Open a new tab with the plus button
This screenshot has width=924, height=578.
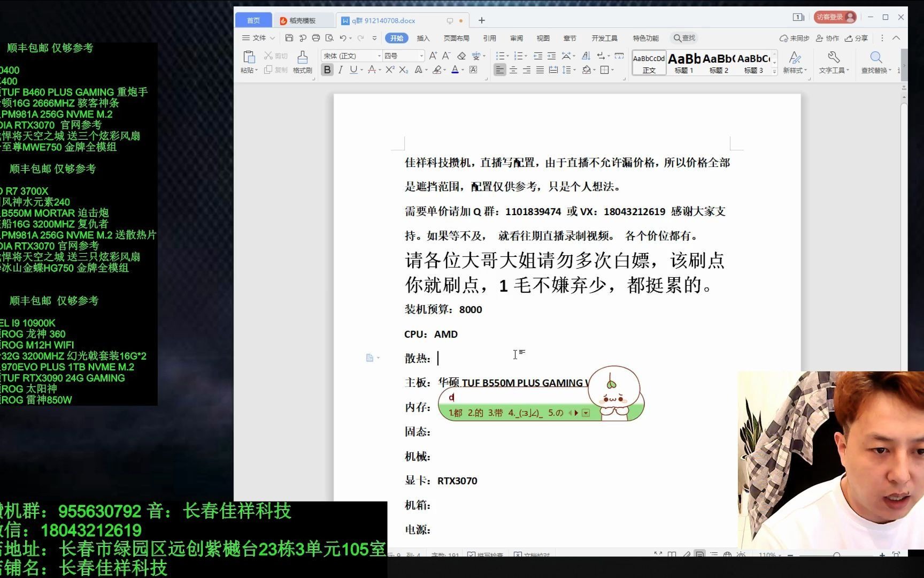click(482, 20)
